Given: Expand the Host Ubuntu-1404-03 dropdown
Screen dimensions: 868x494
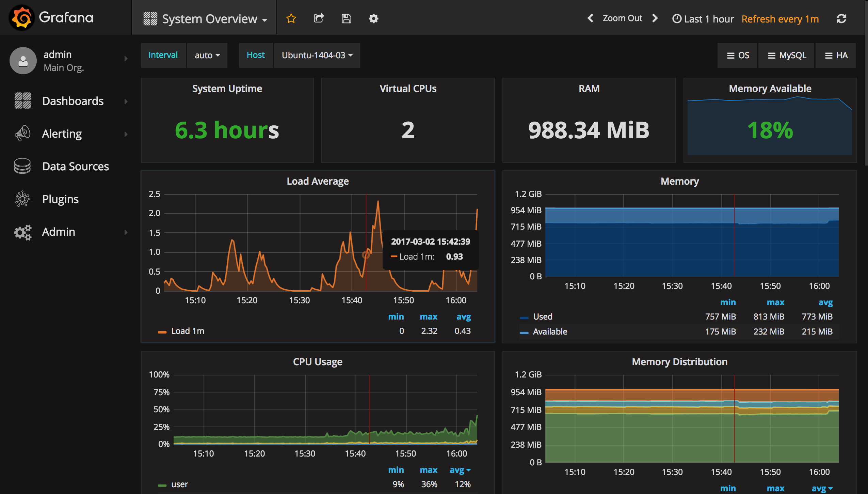Looking at the screenshot, I should point(316,55).
